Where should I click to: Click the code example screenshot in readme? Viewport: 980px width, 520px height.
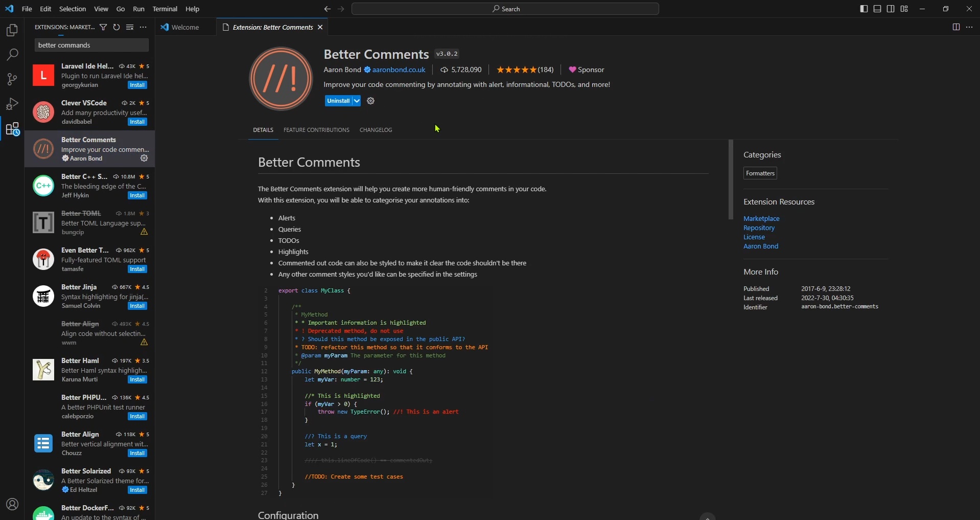(375, 392)
